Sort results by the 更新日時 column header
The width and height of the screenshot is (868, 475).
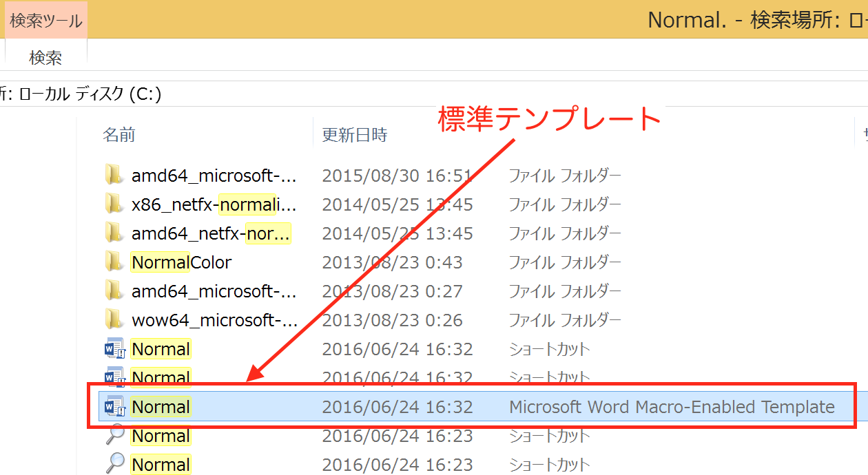pyautogui.click(x=355, y=135)
